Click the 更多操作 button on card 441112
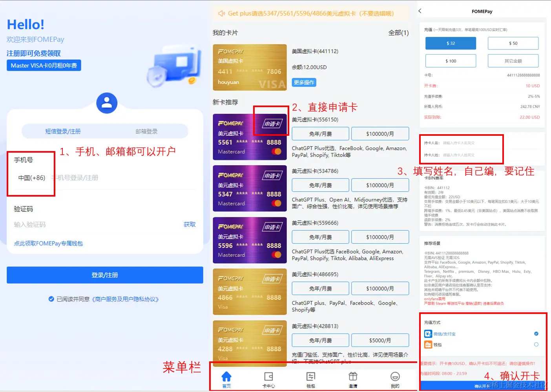Image resolution: width=551 pixels, height=392 pixels. coord(304,82)
